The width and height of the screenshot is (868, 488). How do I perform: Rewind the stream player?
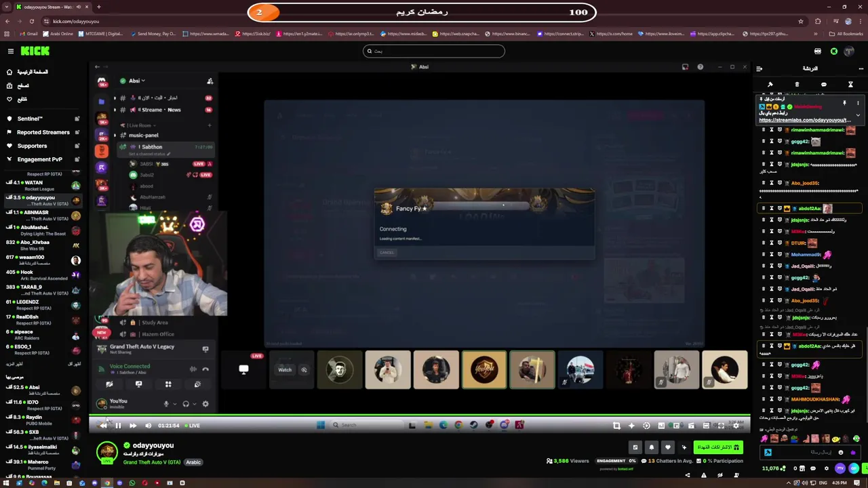click(103, 426)
